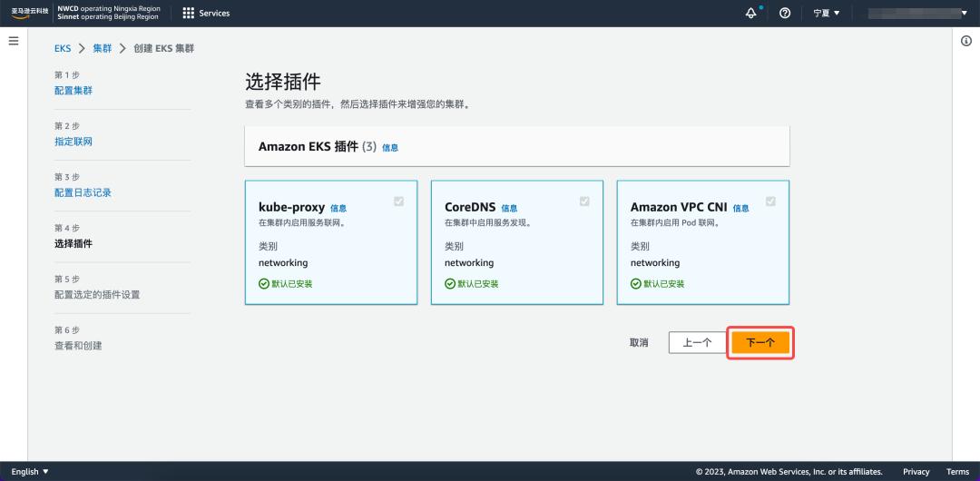Expand the 宁夏 region dropdown
The image size is (980, 481).
click(x=827, y=13)
